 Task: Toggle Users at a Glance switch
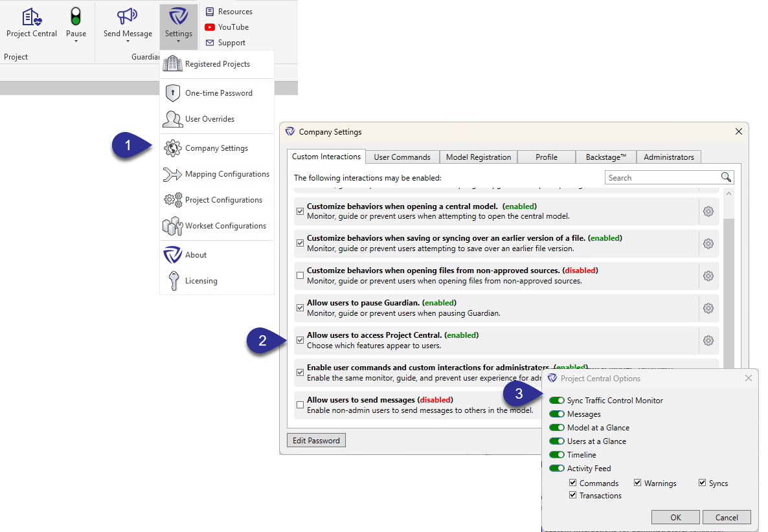(557, 441)
